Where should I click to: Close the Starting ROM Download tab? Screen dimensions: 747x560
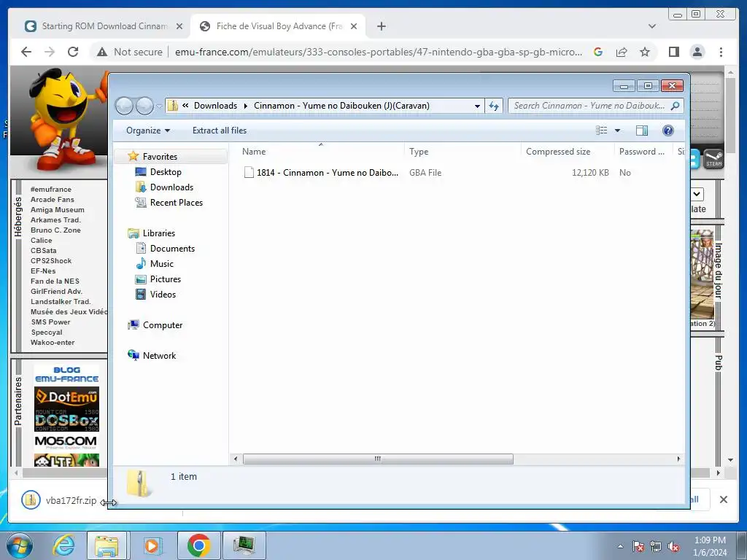[x=179, y=26]
